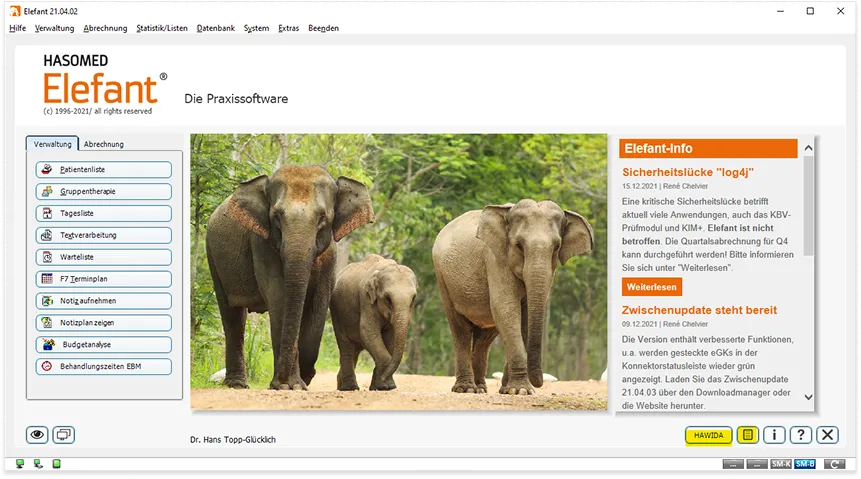This screenshot has width=861, height=479.
Task: Open Behandlungszeiten EBM
Action: pos(103,366)
